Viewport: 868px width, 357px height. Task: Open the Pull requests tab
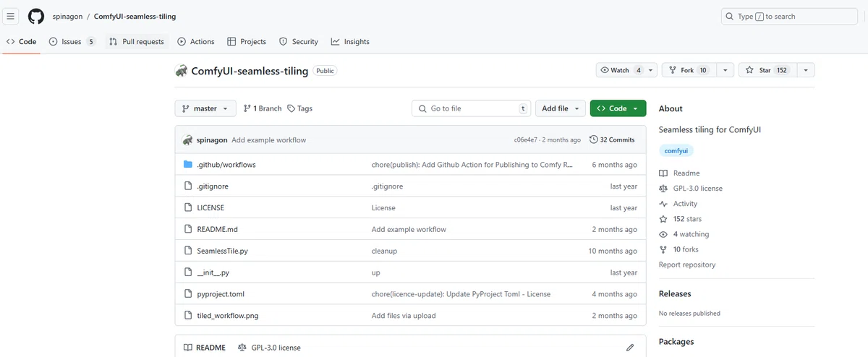[x=137, y=41]
